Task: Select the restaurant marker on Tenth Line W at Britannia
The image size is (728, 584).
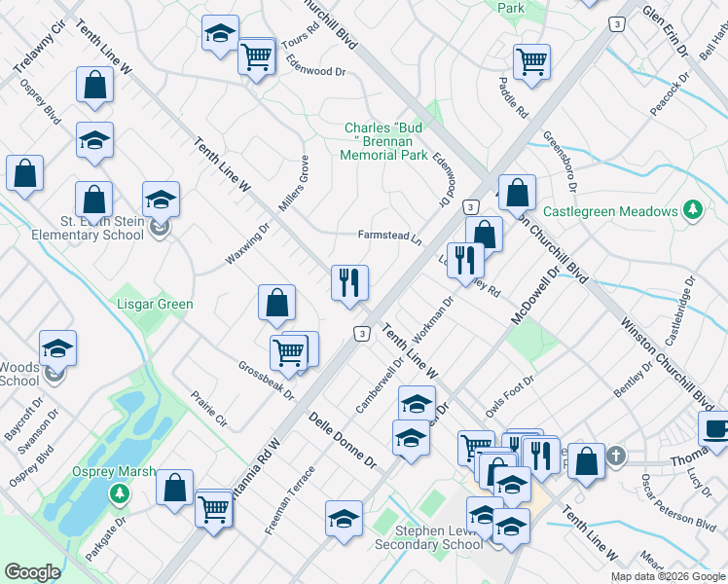Action: point(349,283)
